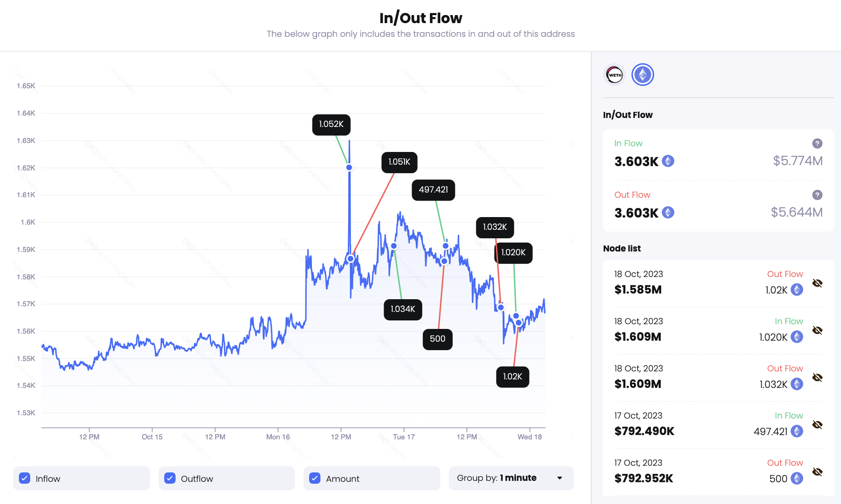Toggle the Amount checkbox
The width and height of the screenshot is (841, 504).
pyautogui.click(x=314, y=478)
